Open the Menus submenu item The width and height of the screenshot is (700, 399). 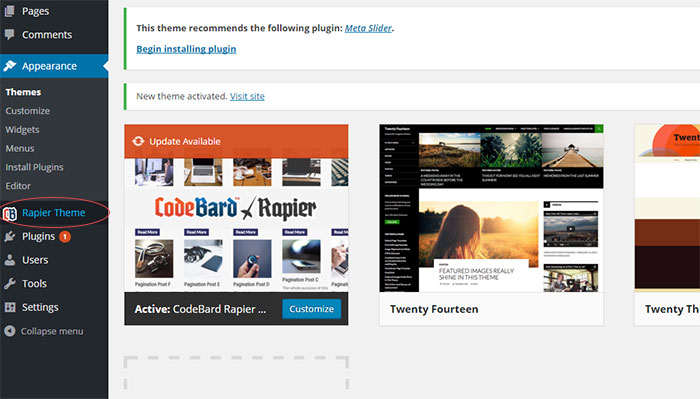(x=20, y=148)
